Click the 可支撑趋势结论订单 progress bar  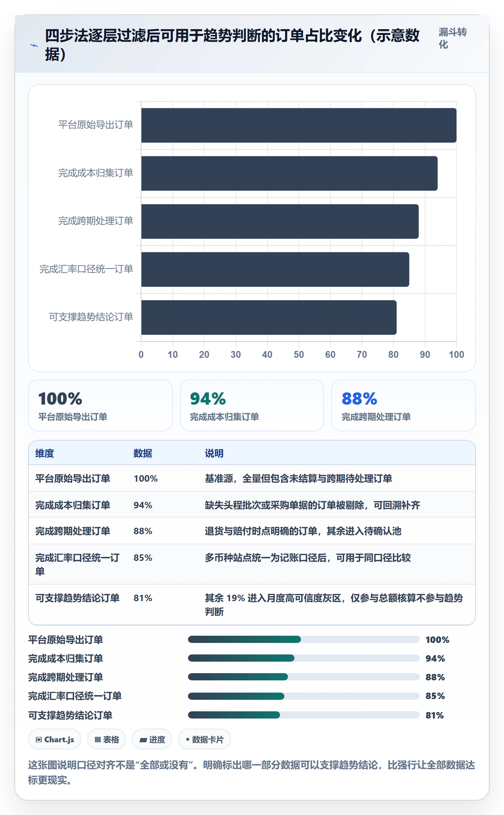pyautogui.click(x=303, y=715)
